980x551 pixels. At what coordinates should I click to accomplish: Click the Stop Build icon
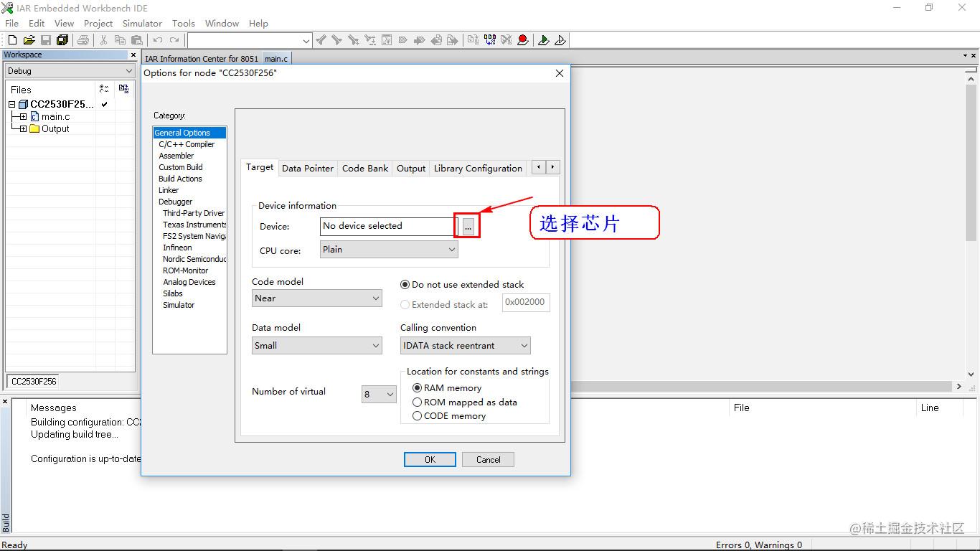(507, 40)
